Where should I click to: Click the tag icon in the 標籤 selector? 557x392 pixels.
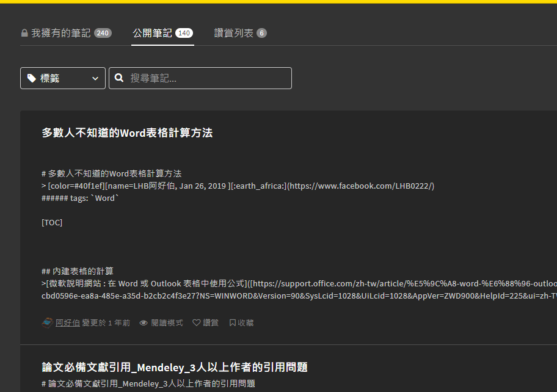coord(32,78)
